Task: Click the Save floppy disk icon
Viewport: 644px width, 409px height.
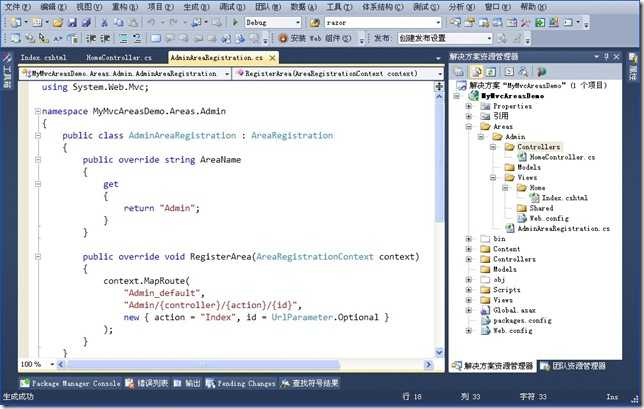Action: 72,23
